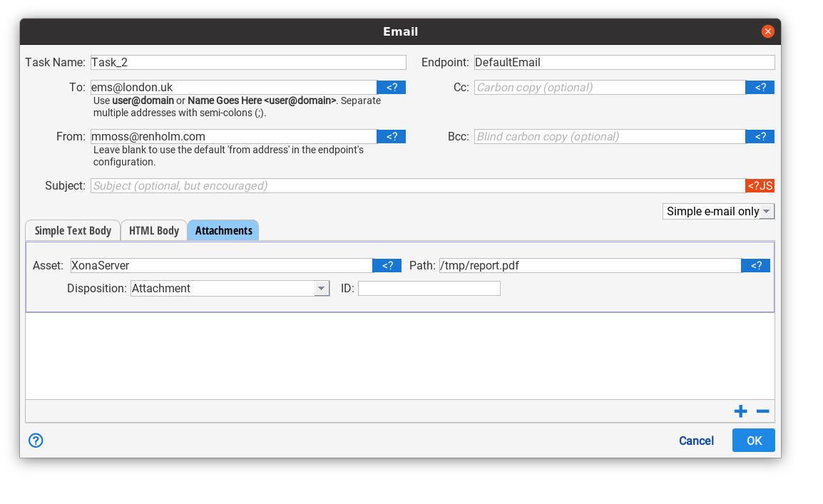
Task: Click inside the Task Name field
Action: tap(248, 62)
